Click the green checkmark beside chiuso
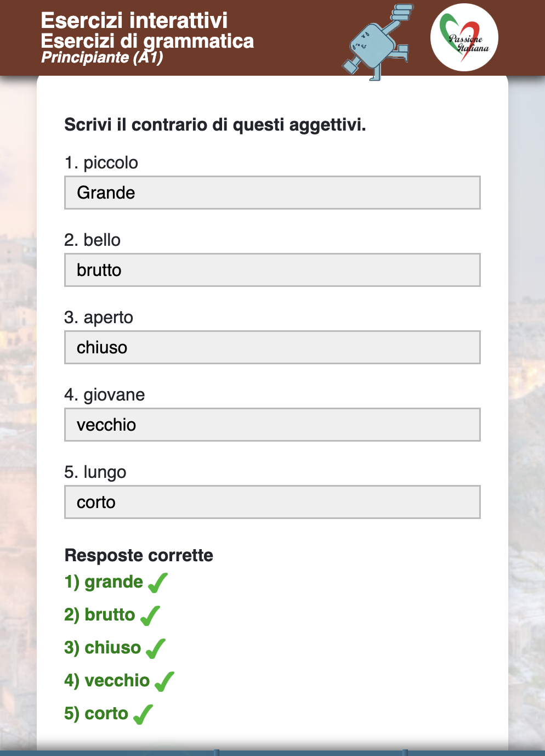Screen dimensions: 545x756 (x=156, y=648)
